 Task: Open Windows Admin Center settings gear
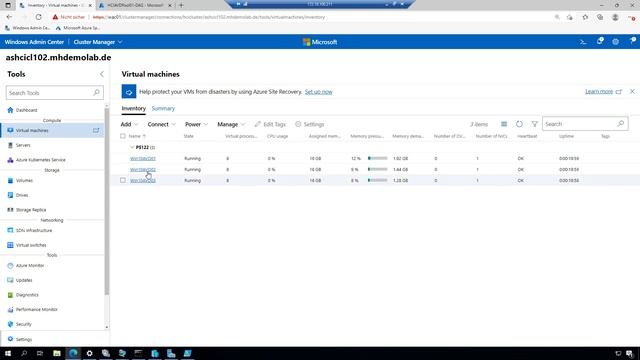616,42
